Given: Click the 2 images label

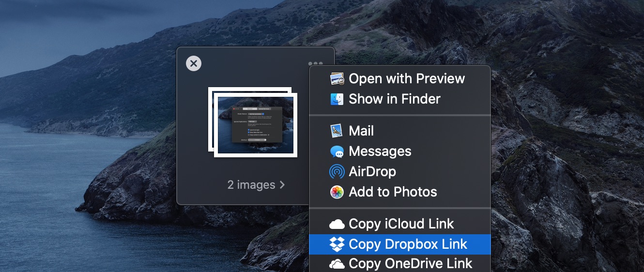Looking at the screenshot, I should [251, 185].
